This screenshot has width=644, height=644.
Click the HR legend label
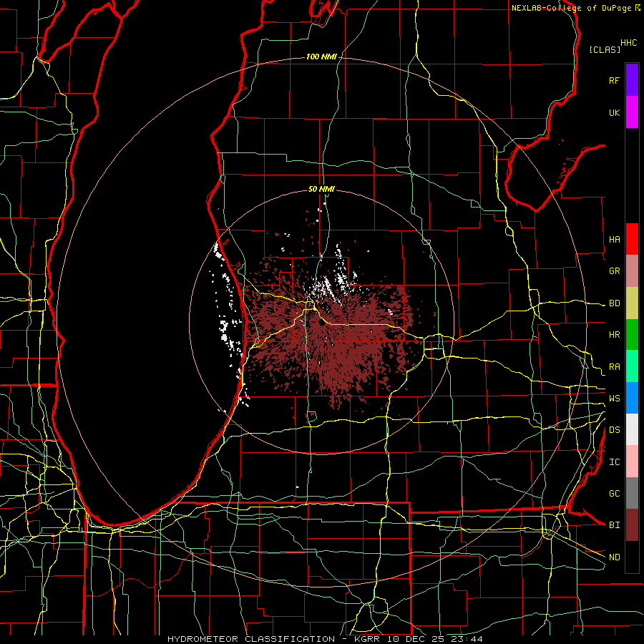tap(614, 335)
